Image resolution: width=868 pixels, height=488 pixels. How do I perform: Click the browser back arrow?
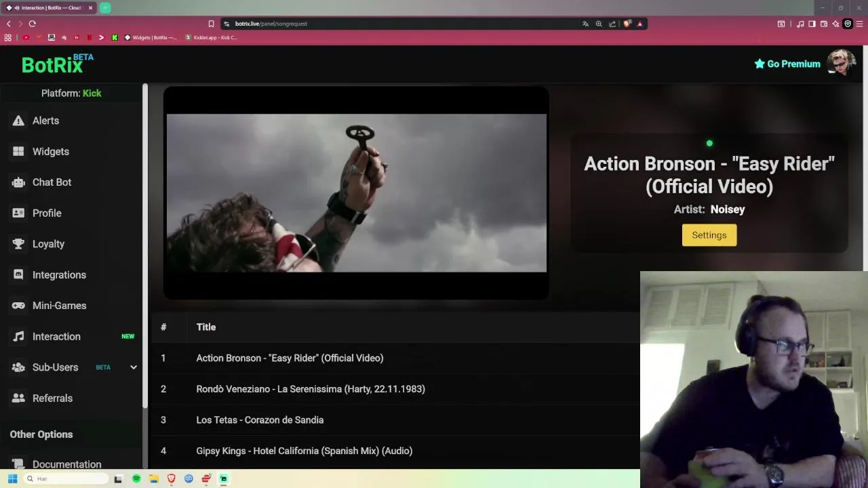pos(9,24)
